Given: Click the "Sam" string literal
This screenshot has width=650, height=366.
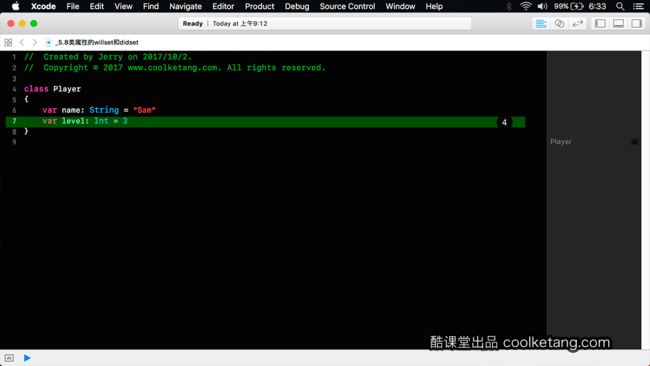Looking at the screenshot, I should (x=144, y=110).
